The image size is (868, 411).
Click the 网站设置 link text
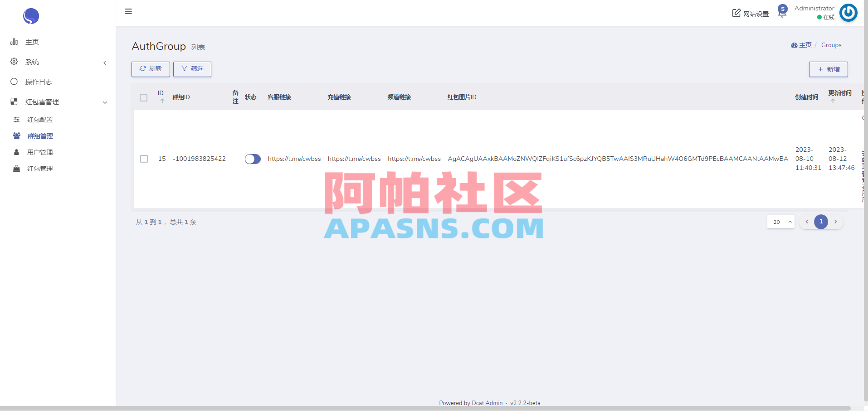(756, 14)
